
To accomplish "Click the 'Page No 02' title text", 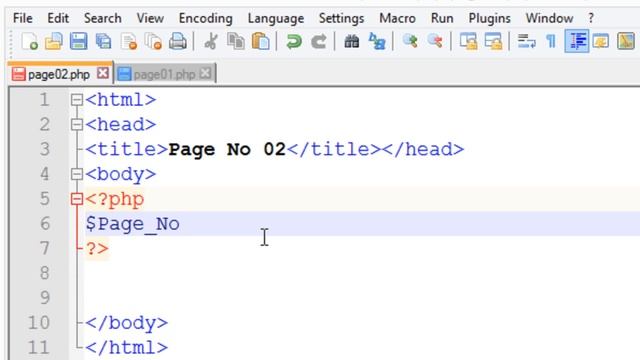I will pos(227,149).
